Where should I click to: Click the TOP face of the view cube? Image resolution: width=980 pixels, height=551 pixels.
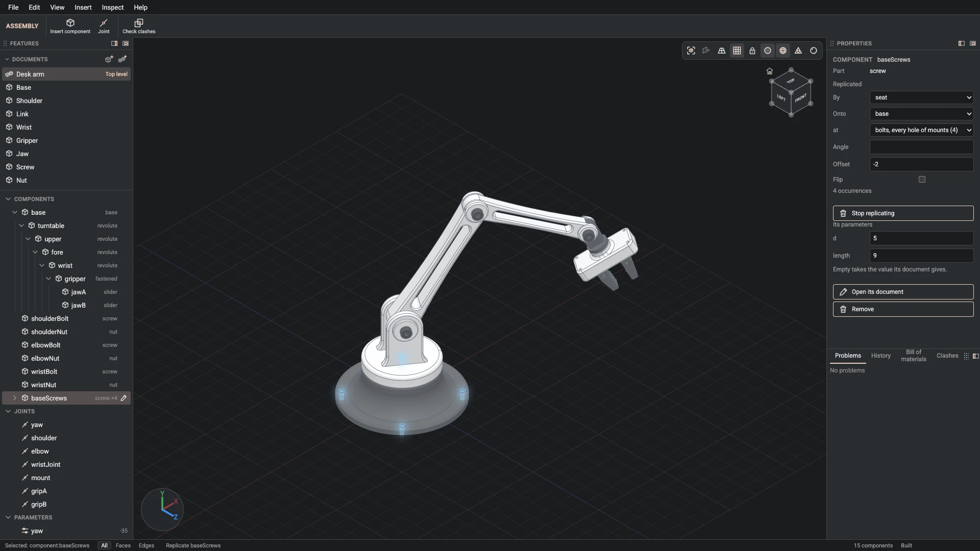pos(791,81)
